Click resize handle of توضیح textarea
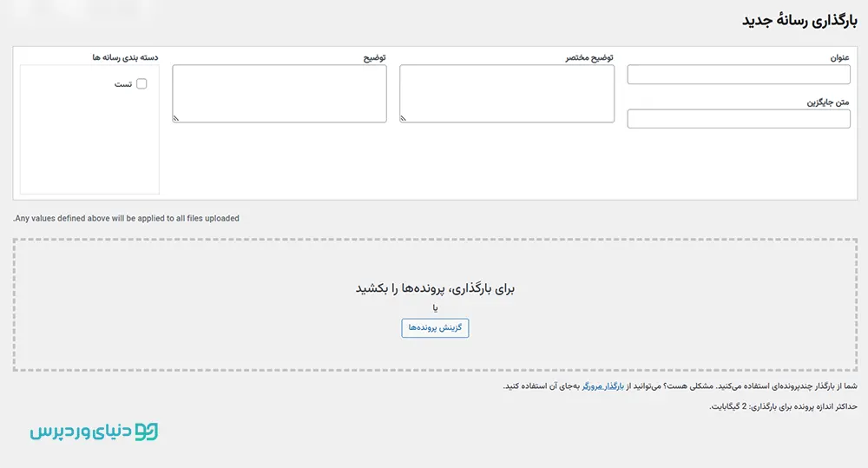 pyautogui.click(x=176, y=119)
